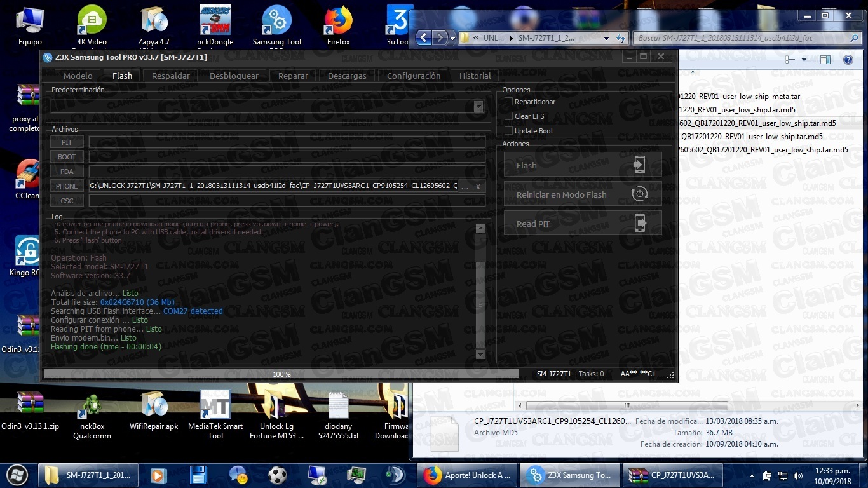Open Explorer recent locations dropdown arrow
868x488 pixels.
tap(452, 38)
